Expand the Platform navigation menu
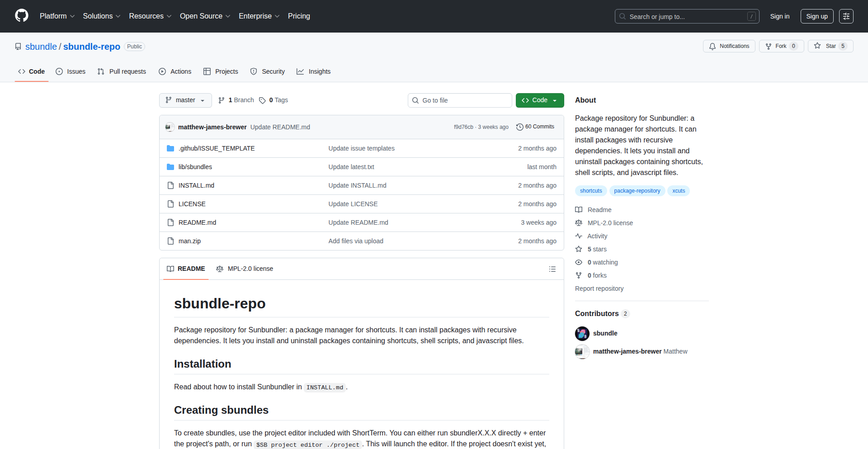 (57, 16)
